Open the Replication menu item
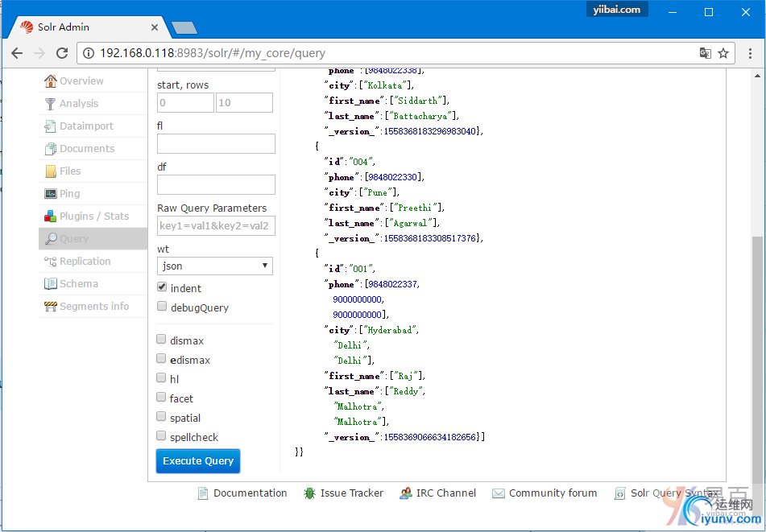This screenshot has height=532, width=766. pos(93,261)
